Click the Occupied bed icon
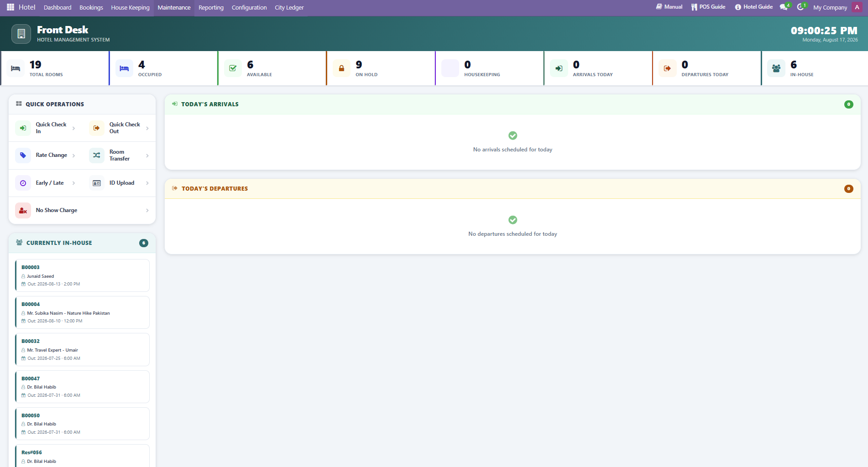 tap(124, 68)
